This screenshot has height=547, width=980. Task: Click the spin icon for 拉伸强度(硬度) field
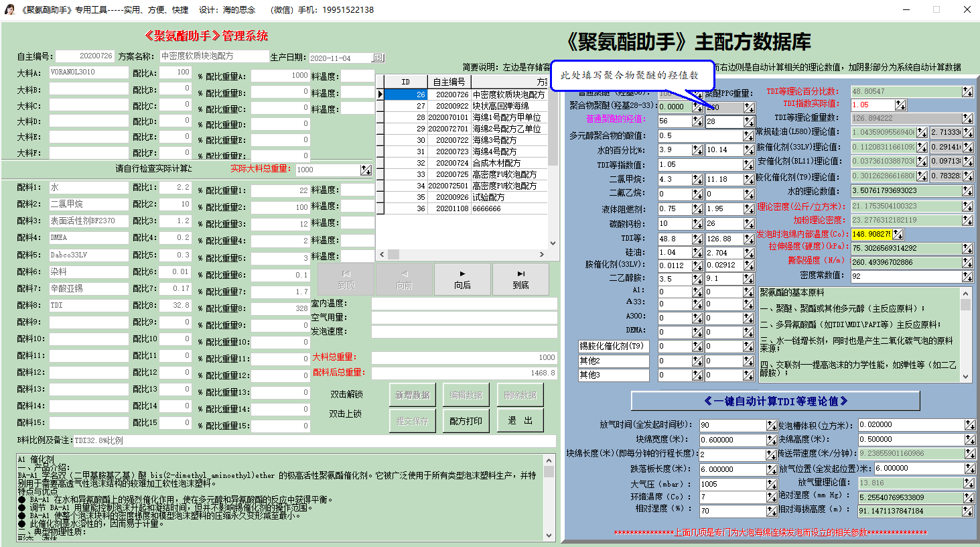tap(967, 248)
